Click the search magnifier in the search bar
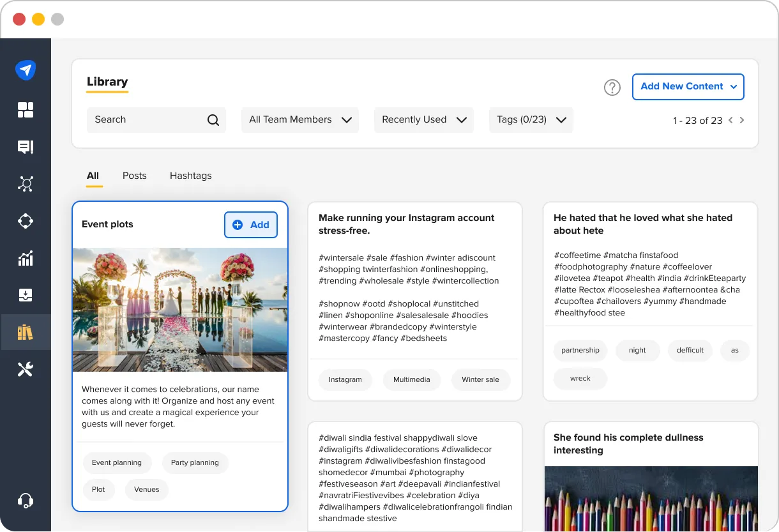The width and height of the screenshot is (779, 532). (213, 119)
